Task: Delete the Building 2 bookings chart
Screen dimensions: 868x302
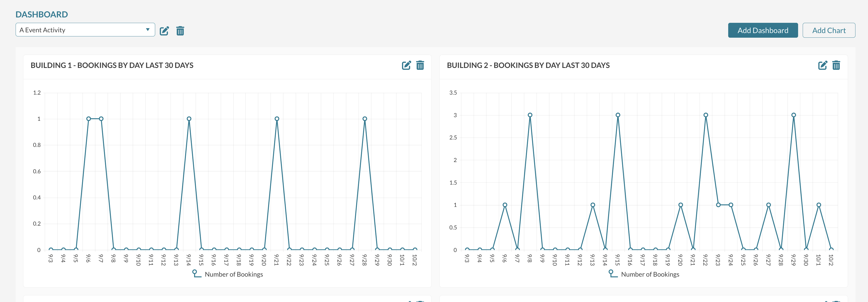Action: coord(836,65)
